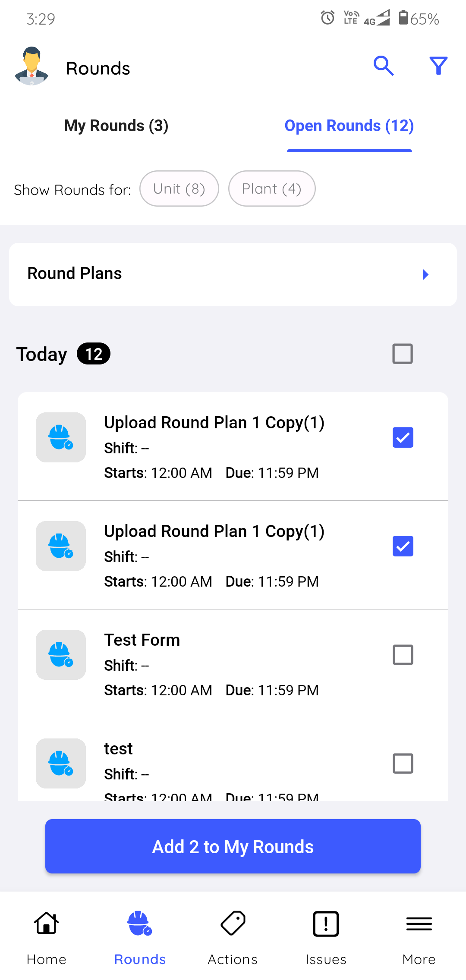Tap the user profile avatar
This screenshot has width=466, height=980.
click(31, 66)
